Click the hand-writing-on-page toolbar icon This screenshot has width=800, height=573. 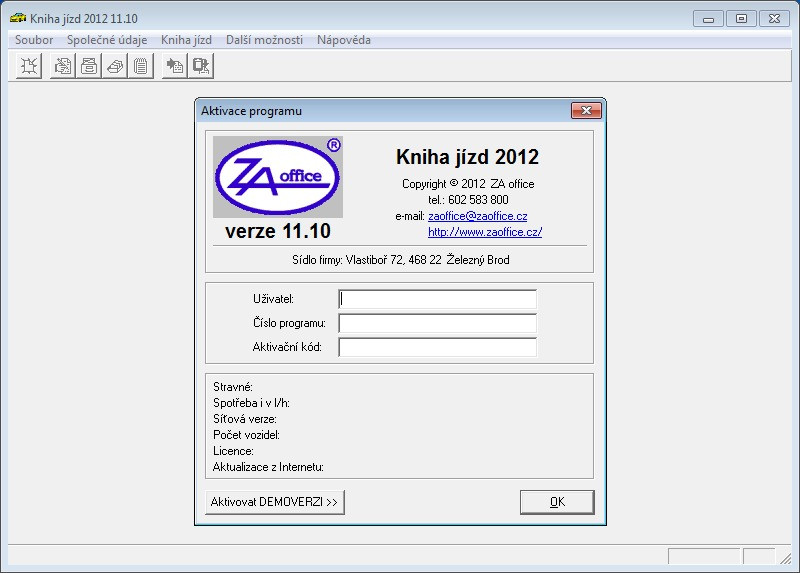point(63,66)
